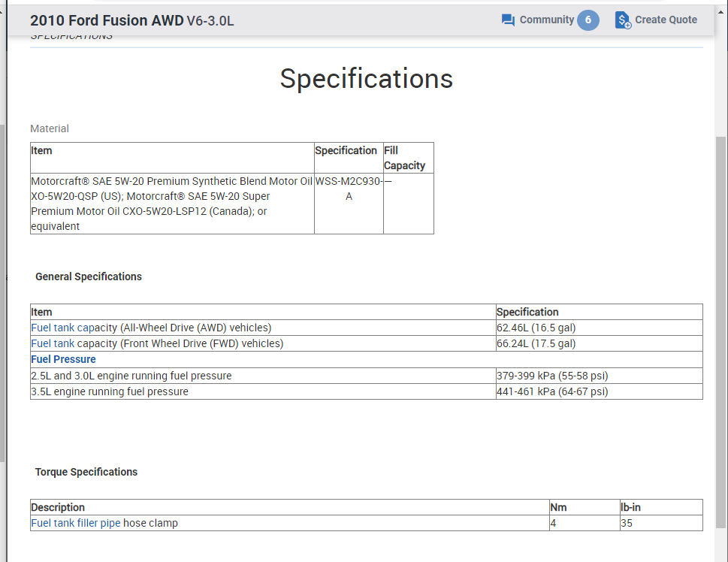Click the Community count badge showing 6

pos(588,20)
